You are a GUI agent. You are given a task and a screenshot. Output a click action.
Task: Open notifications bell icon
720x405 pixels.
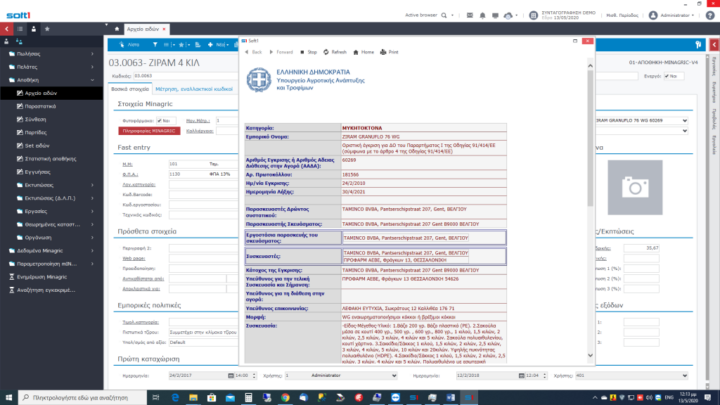point(483,15)
